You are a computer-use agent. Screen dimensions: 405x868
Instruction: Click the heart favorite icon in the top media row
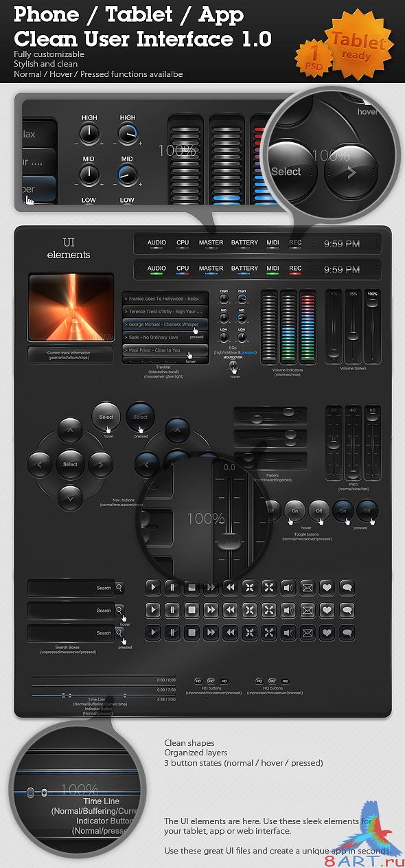point(327,587)
